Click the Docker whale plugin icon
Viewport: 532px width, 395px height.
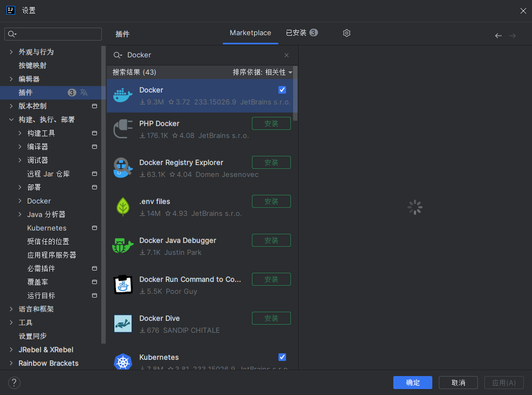(x=123, y=96)
